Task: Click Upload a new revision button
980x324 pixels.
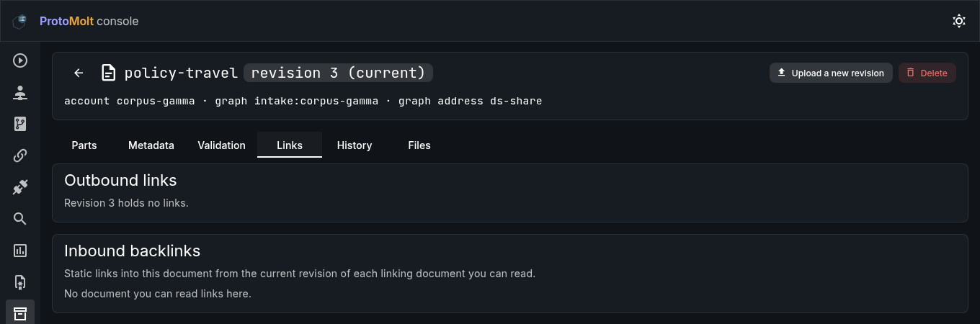Action: (x=832, y=73)
